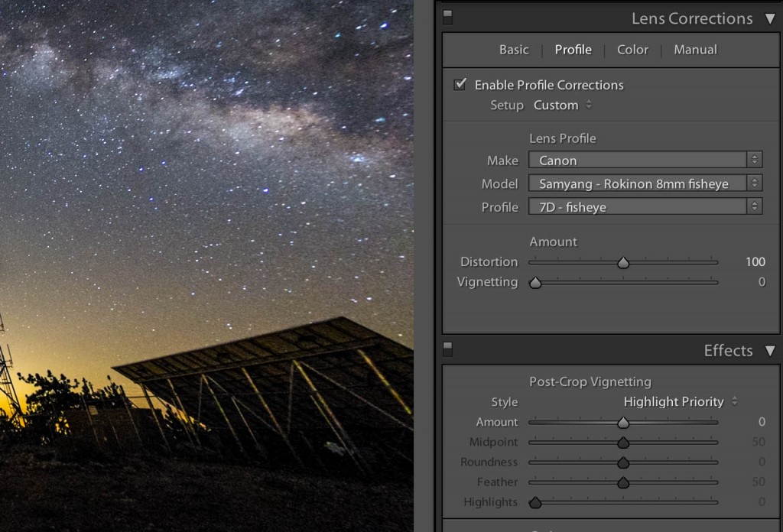Screen dimensions: 783x532
Task: Enable Profile Corrections
Action: pyautogui.click(x=460, y=85)
